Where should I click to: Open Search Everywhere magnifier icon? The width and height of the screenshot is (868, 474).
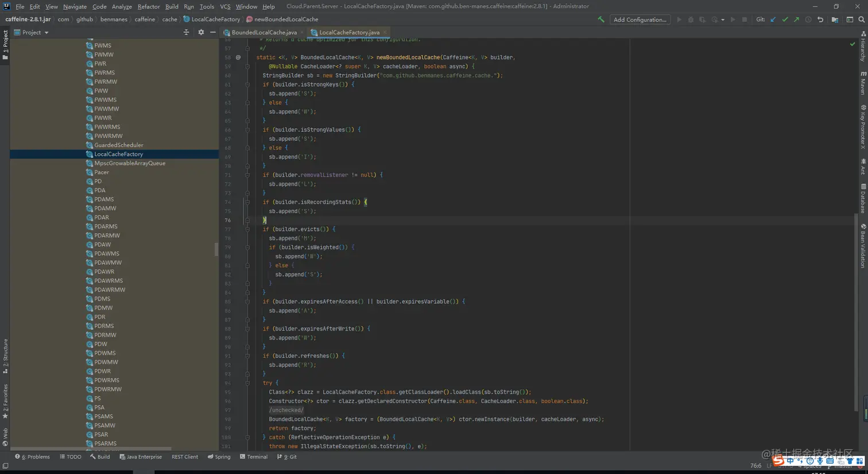pyautogui.click(x=861, y=20)
